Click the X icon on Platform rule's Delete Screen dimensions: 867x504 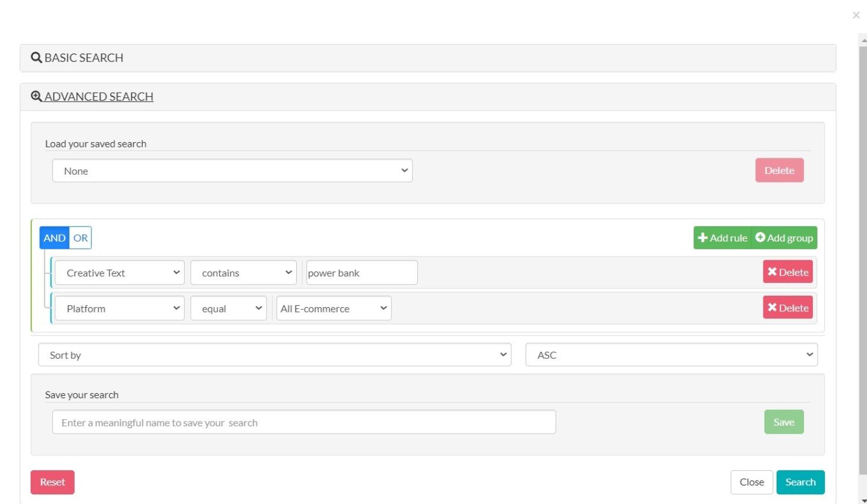click(772, 308)
